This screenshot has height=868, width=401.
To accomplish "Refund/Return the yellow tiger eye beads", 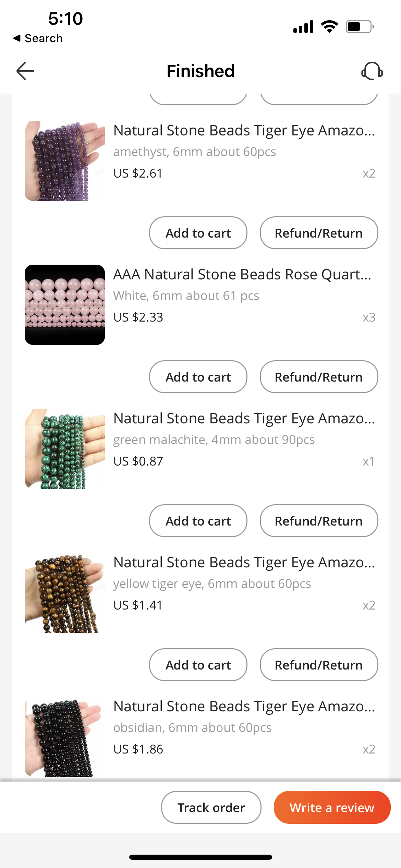I will click(x=319, y=665).
